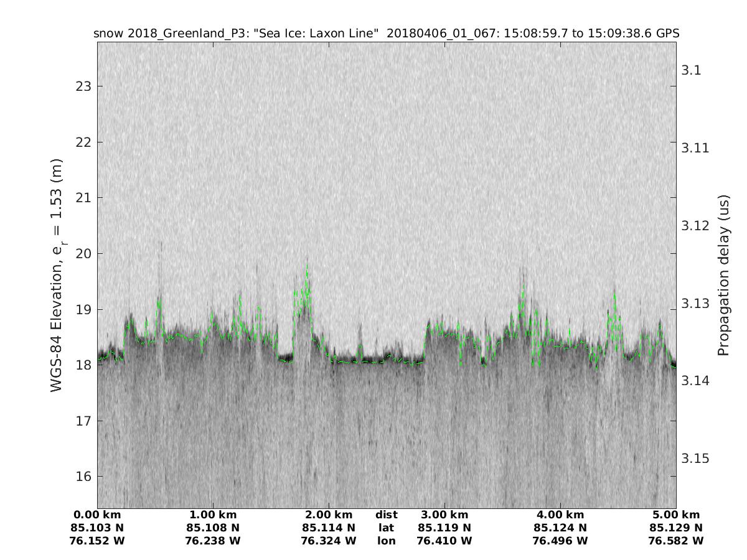The height and width of the screenshot is (560, 747).
Task: Click the '0.00 km' distance label
Action: (97, 515)
